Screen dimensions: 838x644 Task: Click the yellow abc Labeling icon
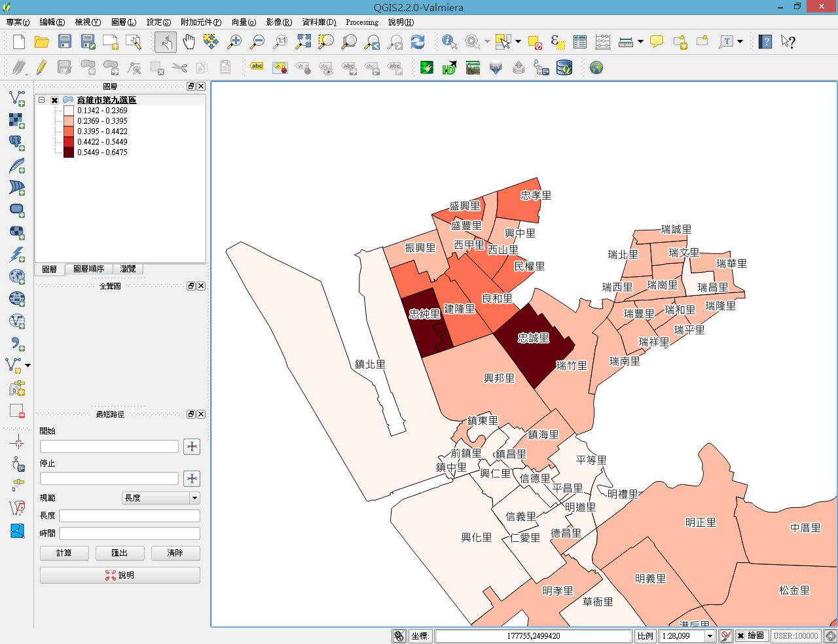pyautogui.click(x=257, y=67)
